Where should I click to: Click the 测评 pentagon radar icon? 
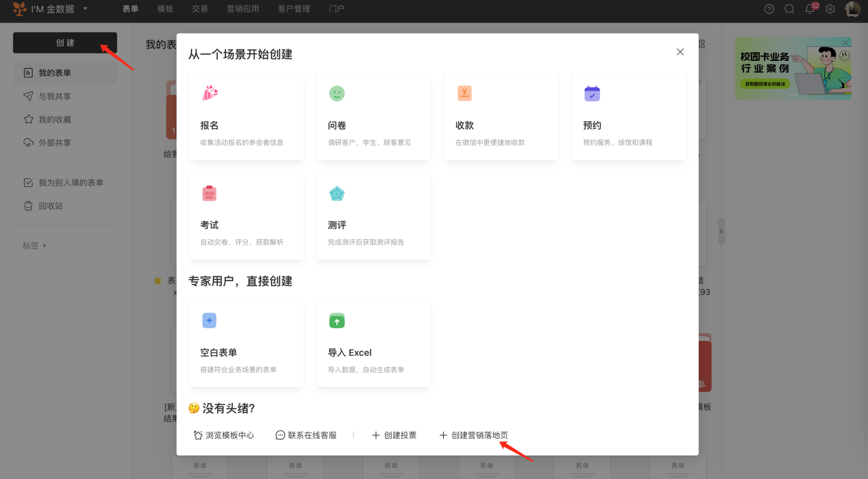tap(337, 194)
